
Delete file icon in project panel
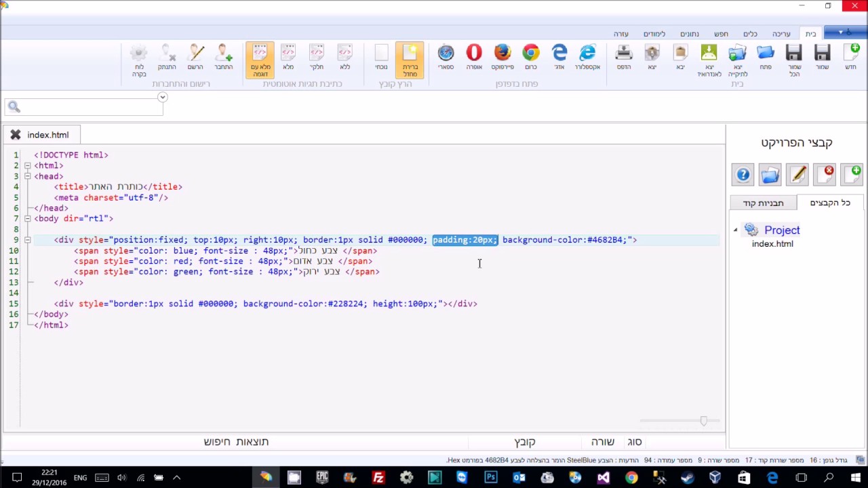tap(825, 174)
